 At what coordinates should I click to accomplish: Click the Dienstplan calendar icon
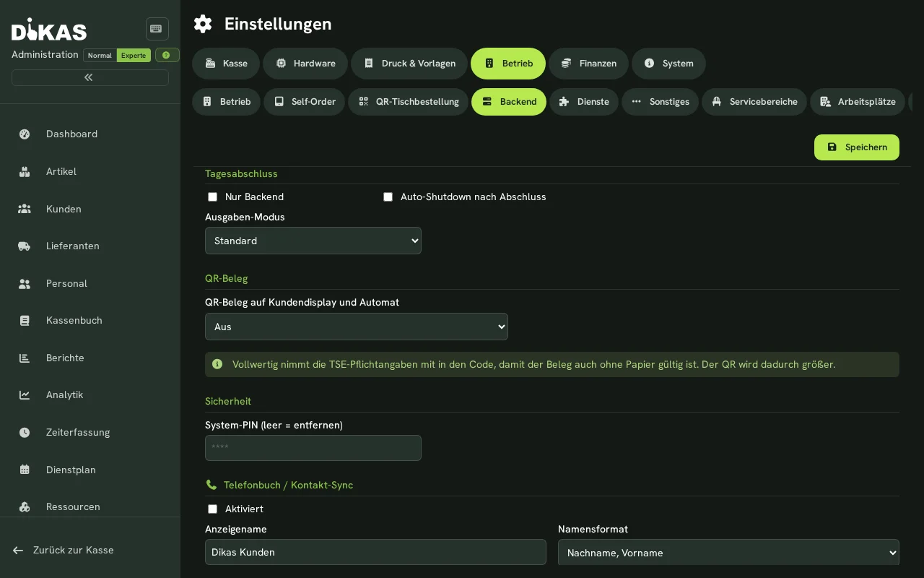pyautogui.click(x=25, y=470)
